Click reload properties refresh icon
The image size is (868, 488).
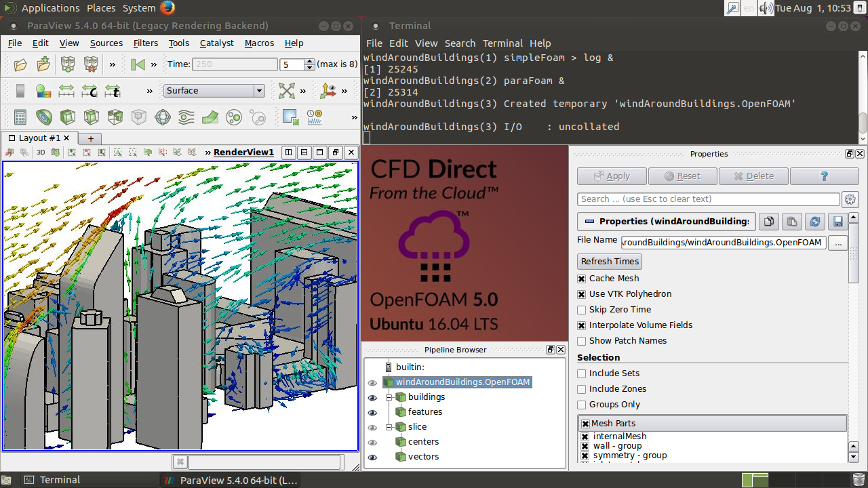pyautogui.click(x=815, y=222)
